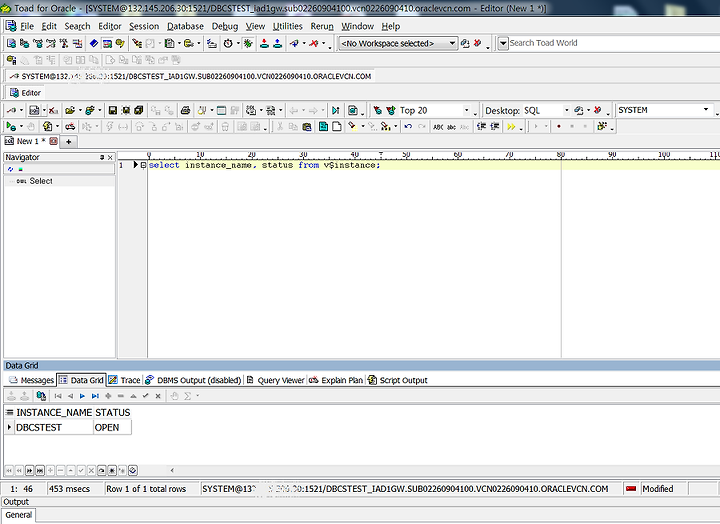Click the step-to-end execute icon
The width and height of the screenshot is (720, 524).
[336, 110]
